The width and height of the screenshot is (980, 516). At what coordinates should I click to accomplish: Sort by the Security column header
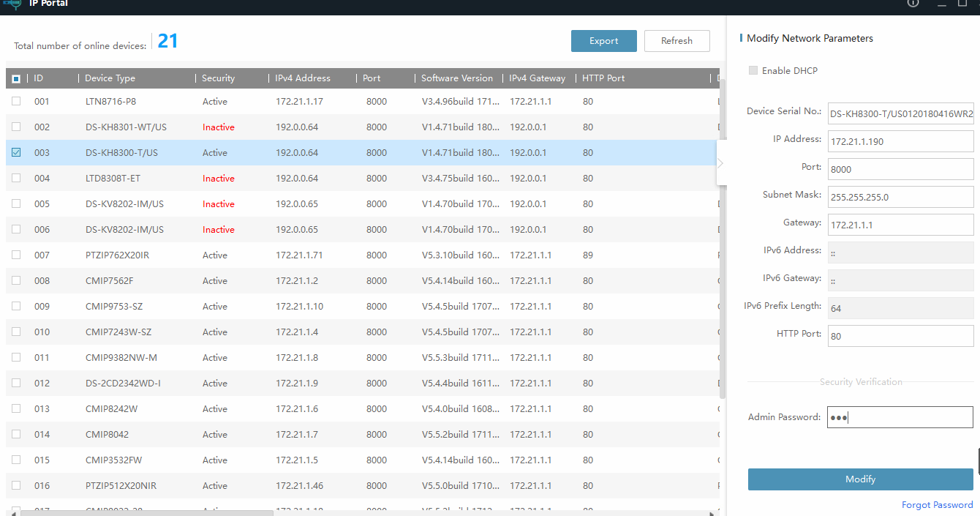(x=218, y=78)
